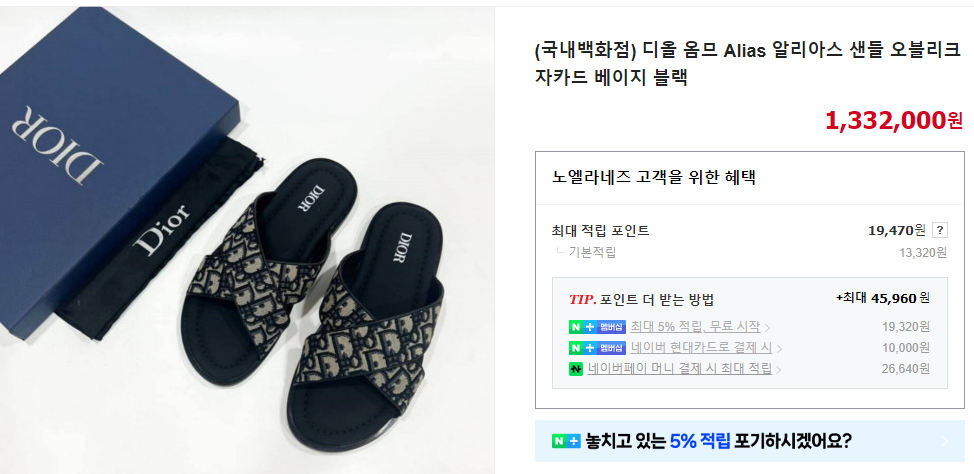This screenshot has height=474, width=974.
Task: Expand the chevron after 무료 시작
Action: (768, 327)
